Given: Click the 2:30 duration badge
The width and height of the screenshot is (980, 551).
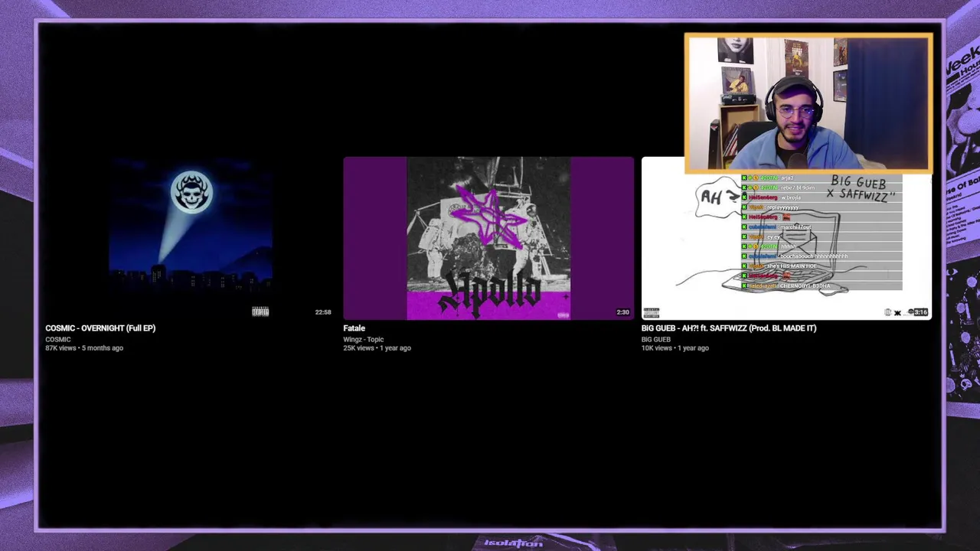Looking at the screenshot, I should coord(623,312).
